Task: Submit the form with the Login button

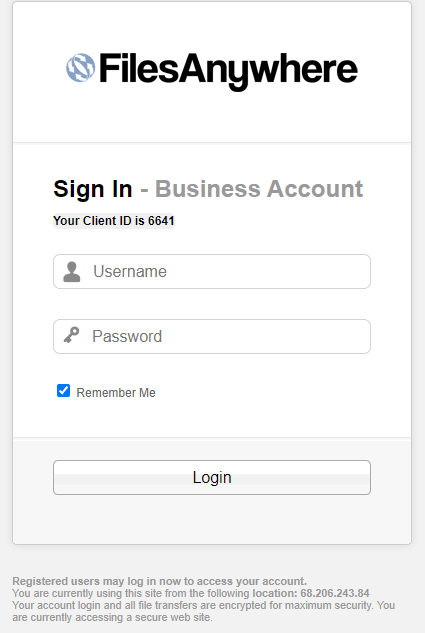Action: [x=212, y=477]
